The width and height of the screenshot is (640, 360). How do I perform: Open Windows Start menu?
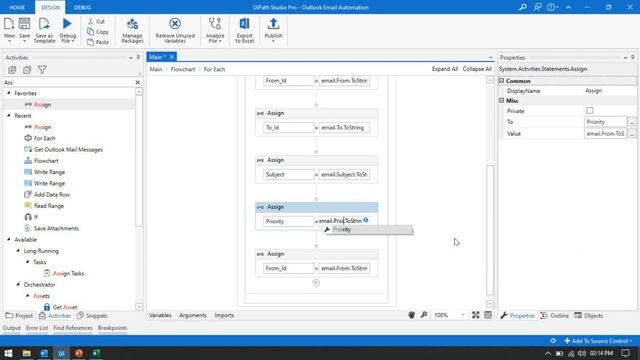pos(8,353)
